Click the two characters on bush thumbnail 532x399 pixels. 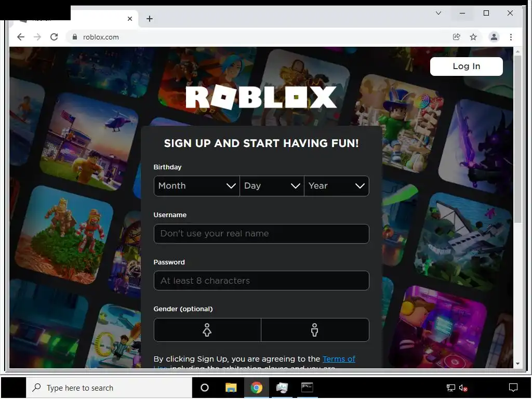(x=64, y=235)
